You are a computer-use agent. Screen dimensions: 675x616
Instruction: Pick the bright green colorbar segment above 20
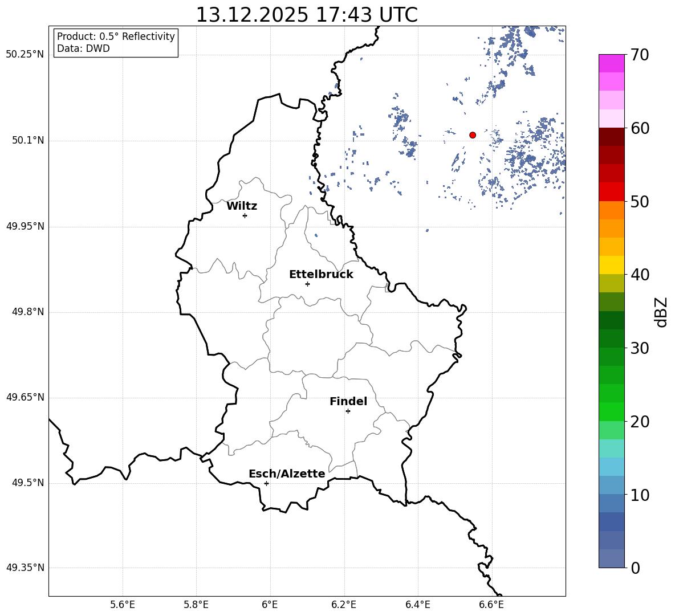click(611, 411)
